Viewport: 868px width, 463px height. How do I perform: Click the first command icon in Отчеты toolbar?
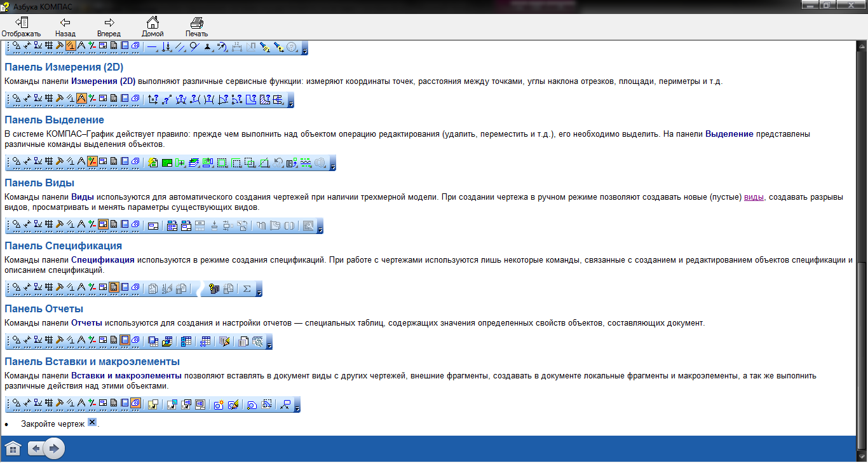153,342
